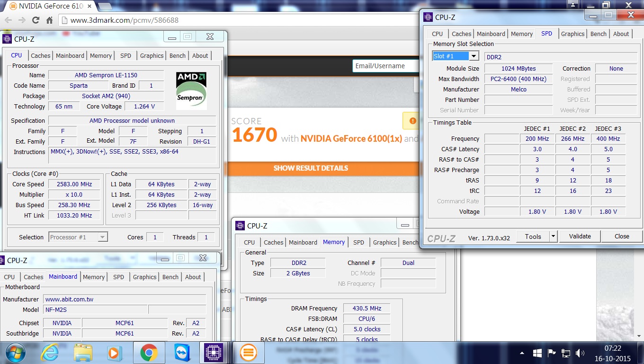Open Memory tab in CPU-Z Mainboard window
The image size is (644, 364).
coord(94,277)
